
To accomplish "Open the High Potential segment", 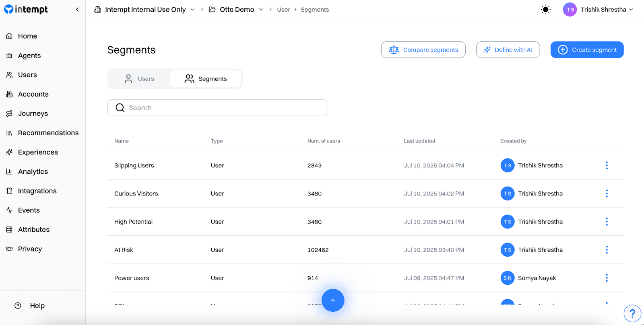I will point(133,222).
